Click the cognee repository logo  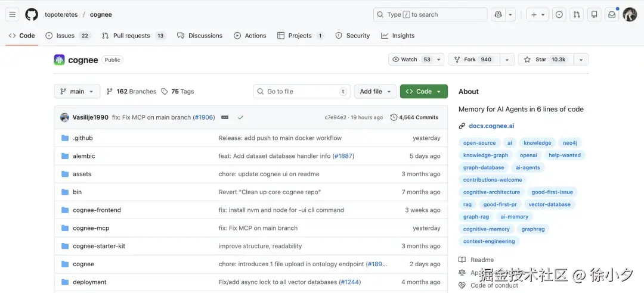coord(59,60)
